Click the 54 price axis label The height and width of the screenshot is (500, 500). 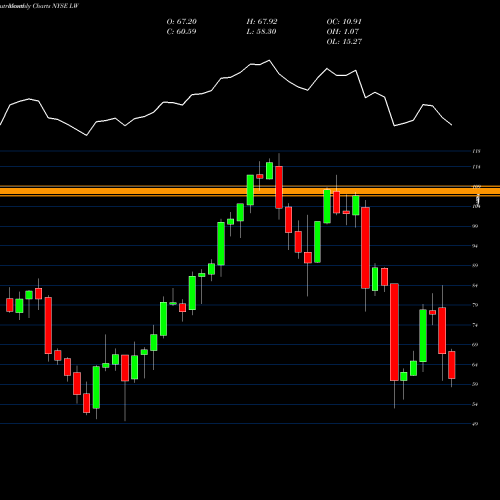pos(475,404)
